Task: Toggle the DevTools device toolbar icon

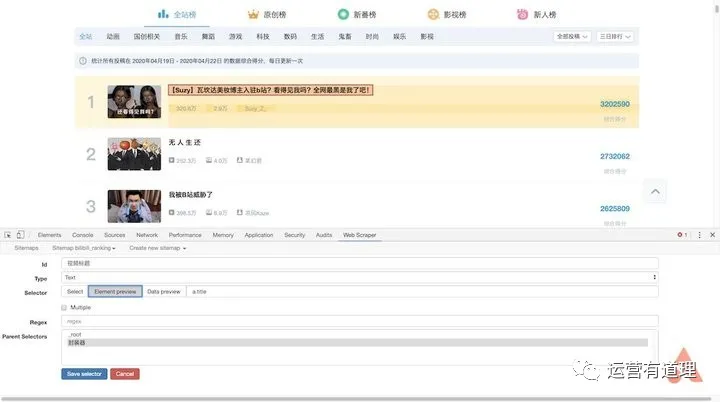Action: pos(20,235)
